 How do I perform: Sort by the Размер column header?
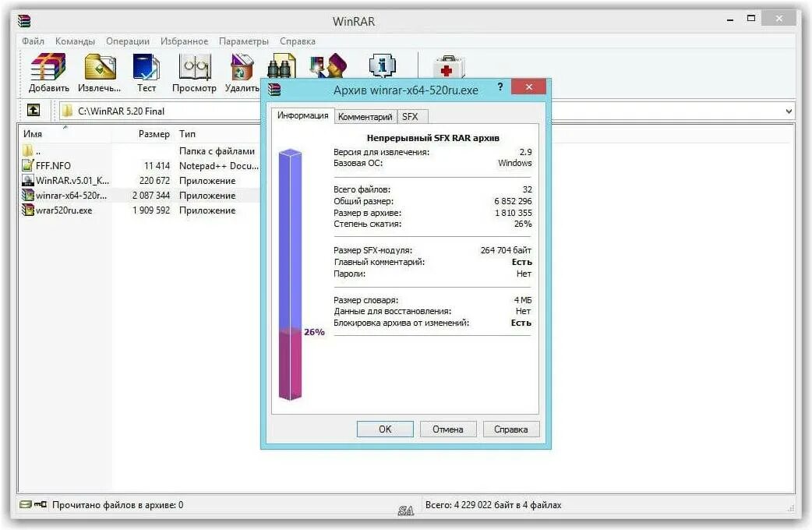tap(154, 133)
